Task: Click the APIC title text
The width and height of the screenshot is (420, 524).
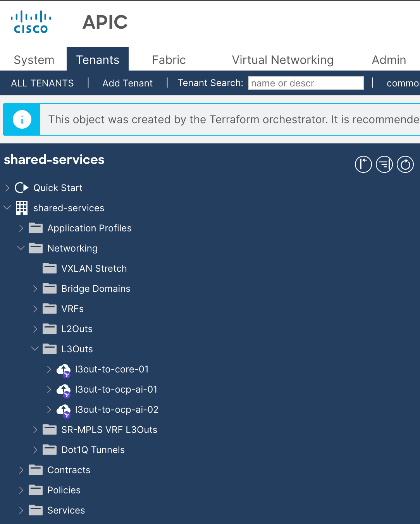Action: [105, 22]
